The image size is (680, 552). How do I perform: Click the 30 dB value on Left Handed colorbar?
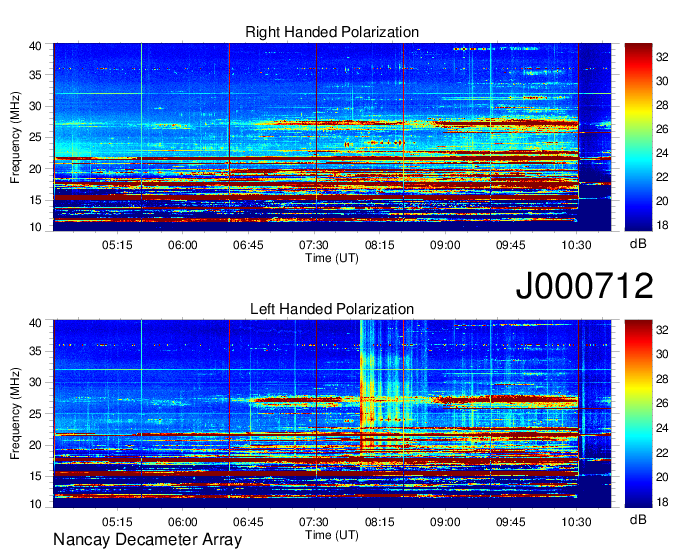tap(662, 355)
